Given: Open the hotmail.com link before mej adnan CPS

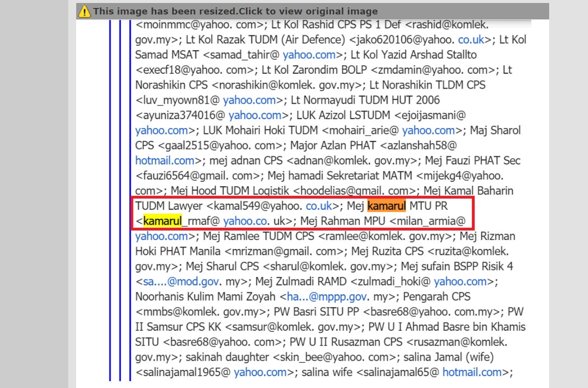Looking at the screenshot, I should (165, 160).
